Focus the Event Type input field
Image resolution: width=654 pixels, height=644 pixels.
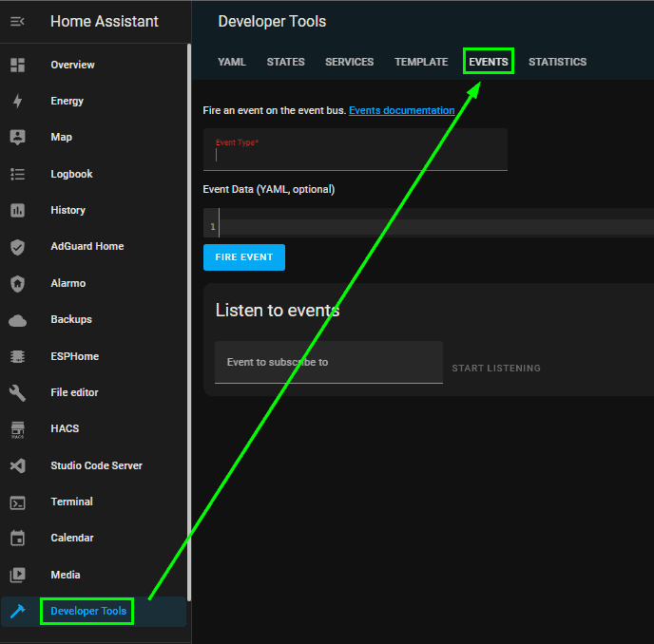(x=356, y=150)
